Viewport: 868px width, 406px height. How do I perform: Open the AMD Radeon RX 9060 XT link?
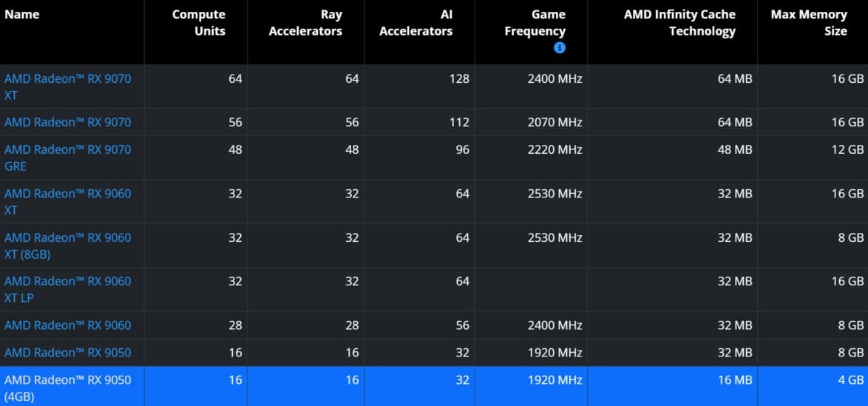pos(67,202)
